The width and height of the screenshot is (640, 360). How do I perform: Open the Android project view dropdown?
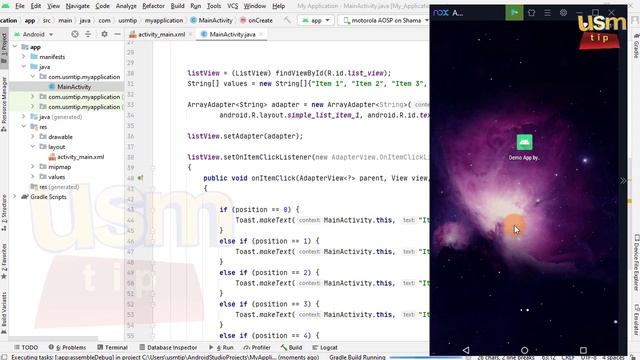(33, 34)
